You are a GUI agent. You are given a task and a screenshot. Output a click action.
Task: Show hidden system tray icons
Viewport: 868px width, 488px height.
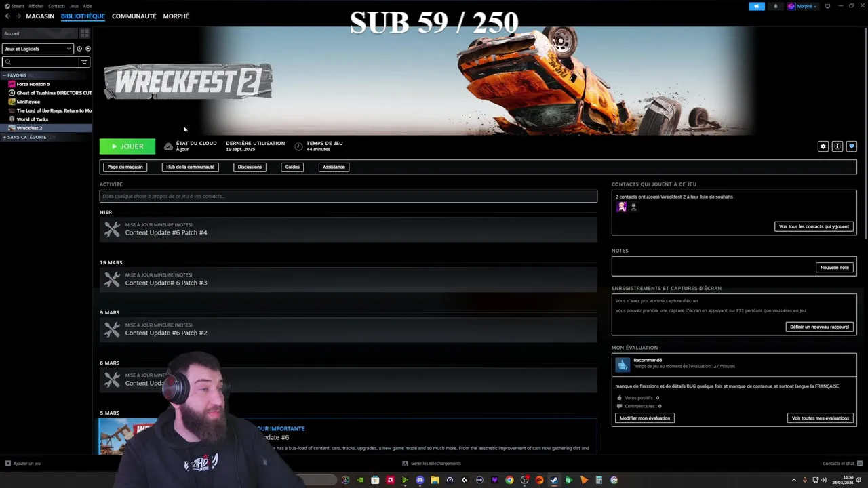pyautogui.click(x=794, y=481)
